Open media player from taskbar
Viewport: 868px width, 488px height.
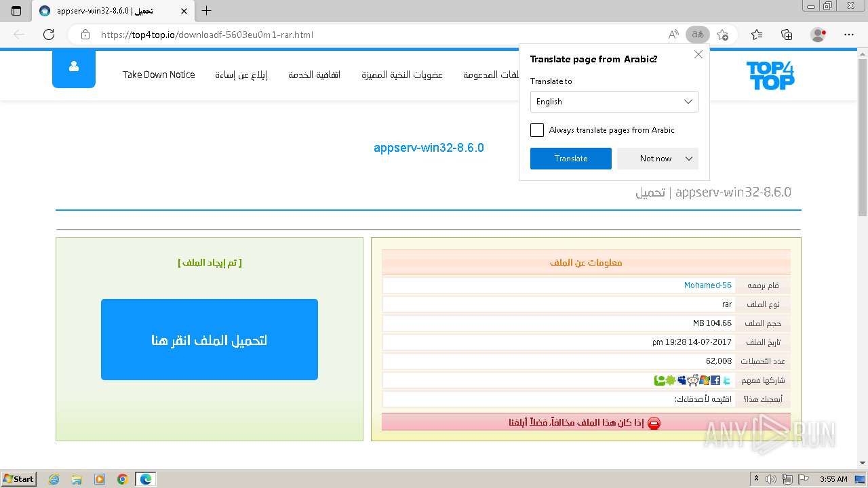[100, 479]
